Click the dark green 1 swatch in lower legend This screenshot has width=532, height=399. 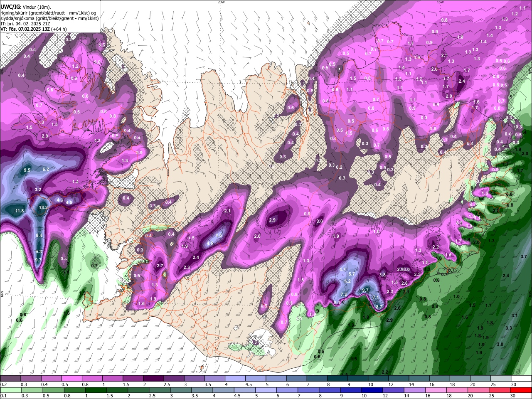click(96, 390)
